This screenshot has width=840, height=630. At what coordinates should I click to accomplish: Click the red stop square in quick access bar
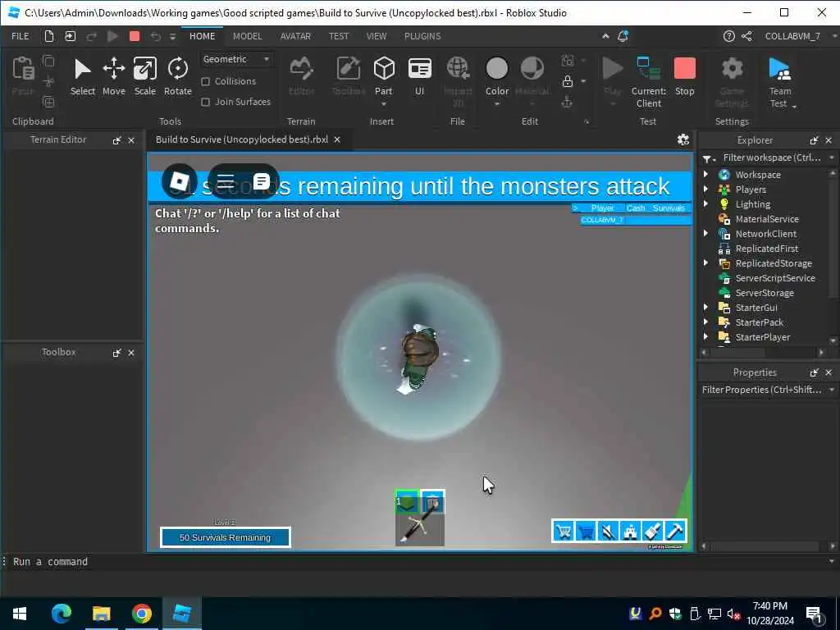pos(135,36)
